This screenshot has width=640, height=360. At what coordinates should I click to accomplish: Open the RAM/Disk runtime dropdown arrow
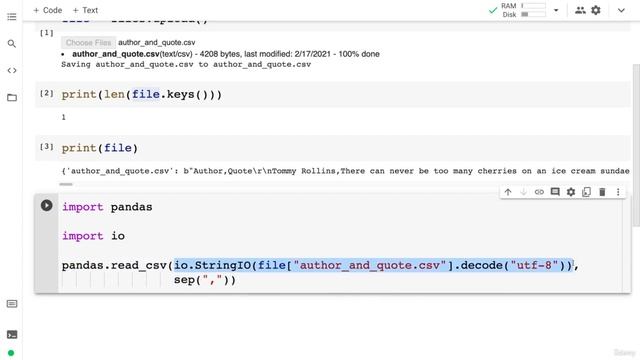(556, 10)
